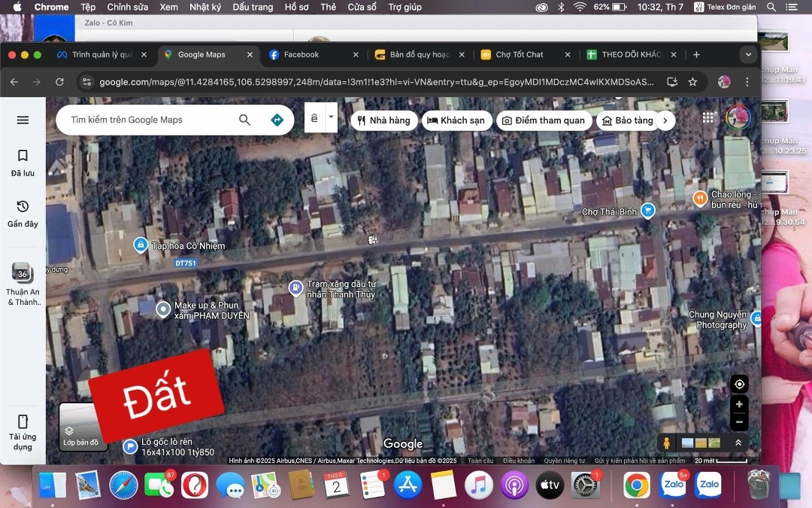
Task: Open the Dấu trang menu
Action: pos(253,7)
